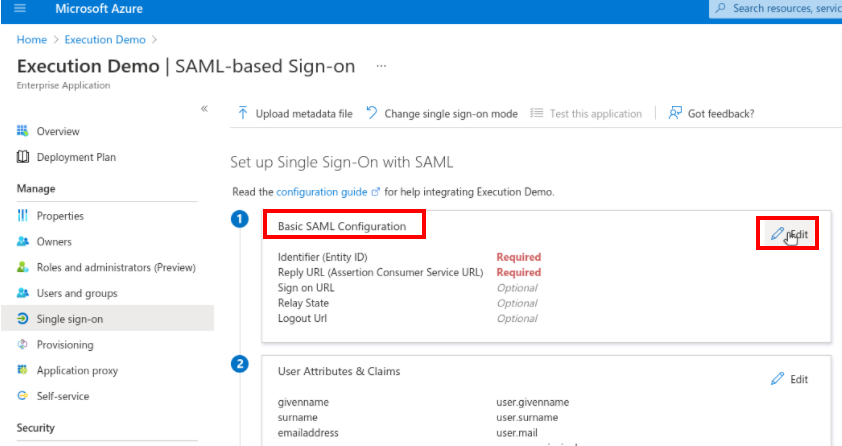Click the Basic SAML Configuration heading

point(342,226)
